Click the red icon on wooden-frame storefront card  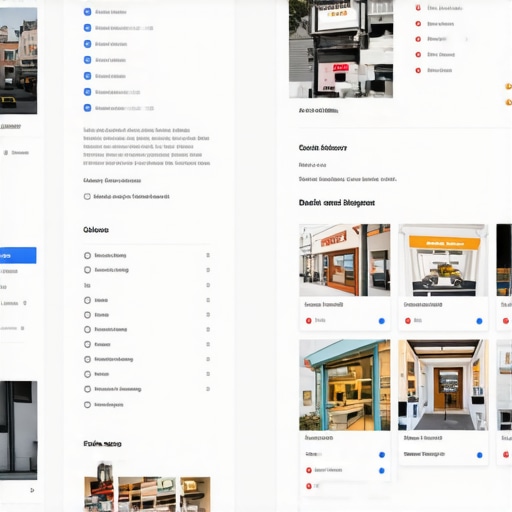click(309, 321)
